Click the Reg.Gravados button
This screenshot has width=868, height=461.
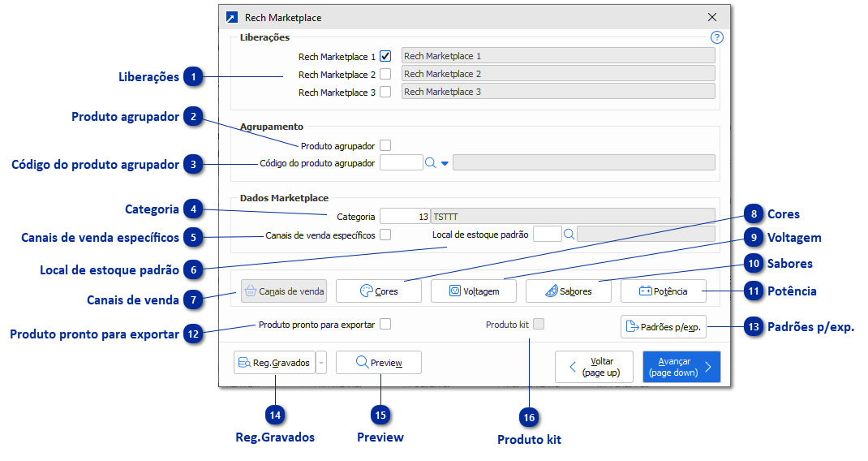click(x=274, y=362)
